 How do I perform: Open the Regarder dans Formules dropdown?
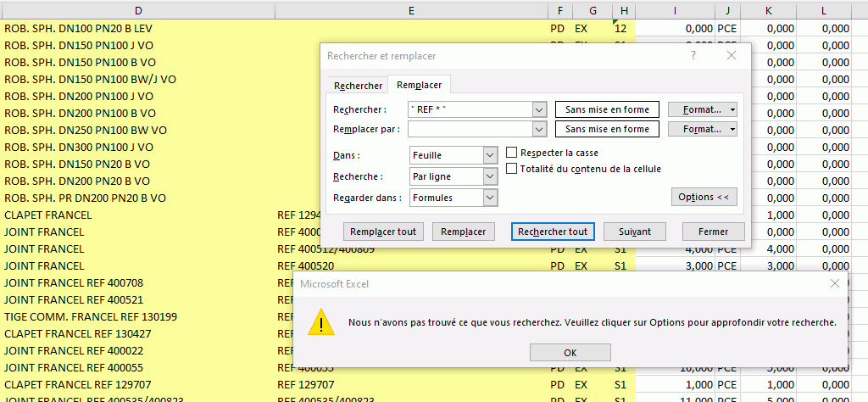point(489,198)
